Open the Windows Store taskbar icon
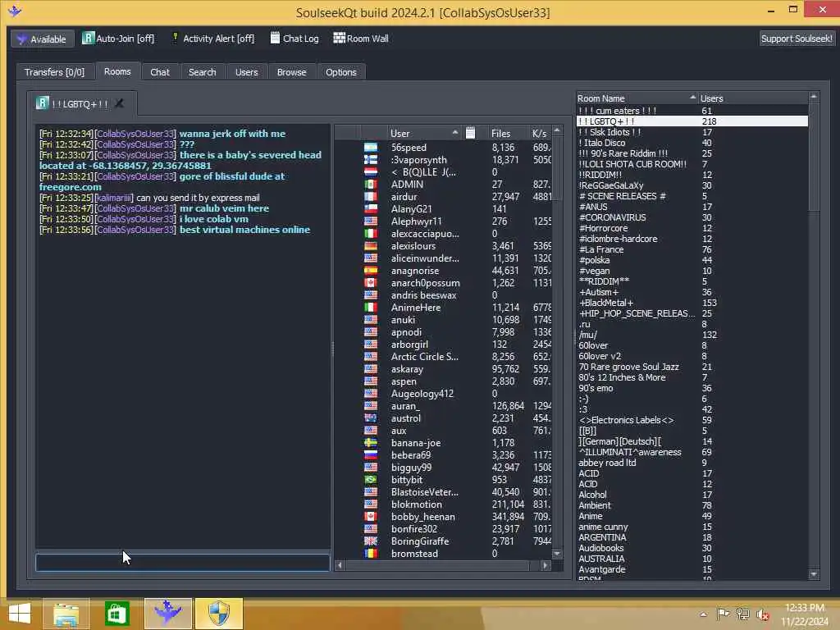 click(116, 614)
